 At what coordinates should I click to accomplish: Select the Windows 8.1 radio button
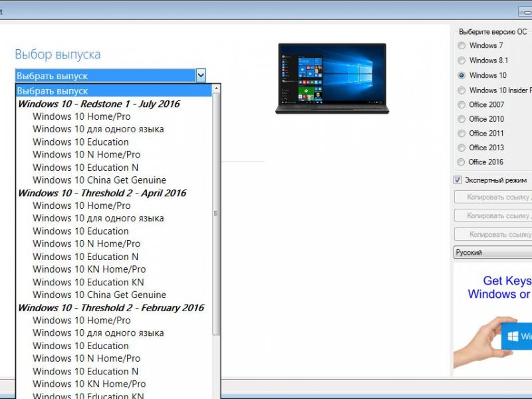point(462,61)
